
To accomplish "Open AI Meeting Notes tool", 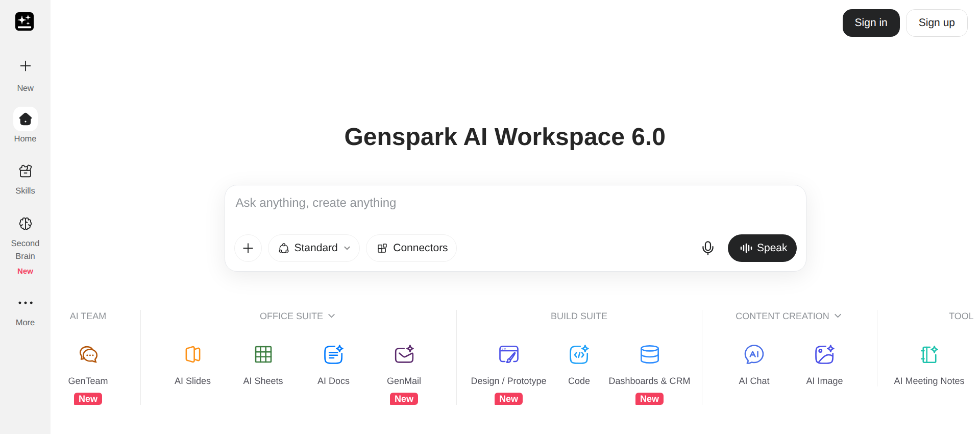I will tap(929, 365).
